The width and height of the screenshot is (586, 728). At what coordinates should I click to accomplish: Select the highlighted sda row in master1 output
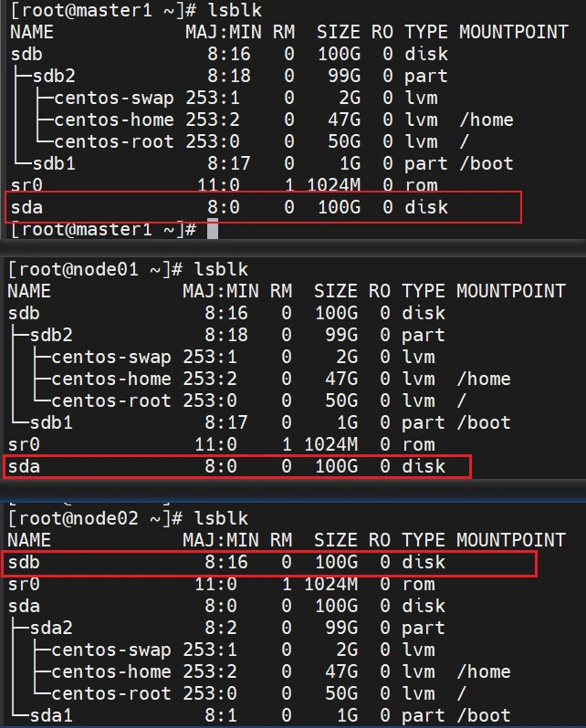pos(265,207)
